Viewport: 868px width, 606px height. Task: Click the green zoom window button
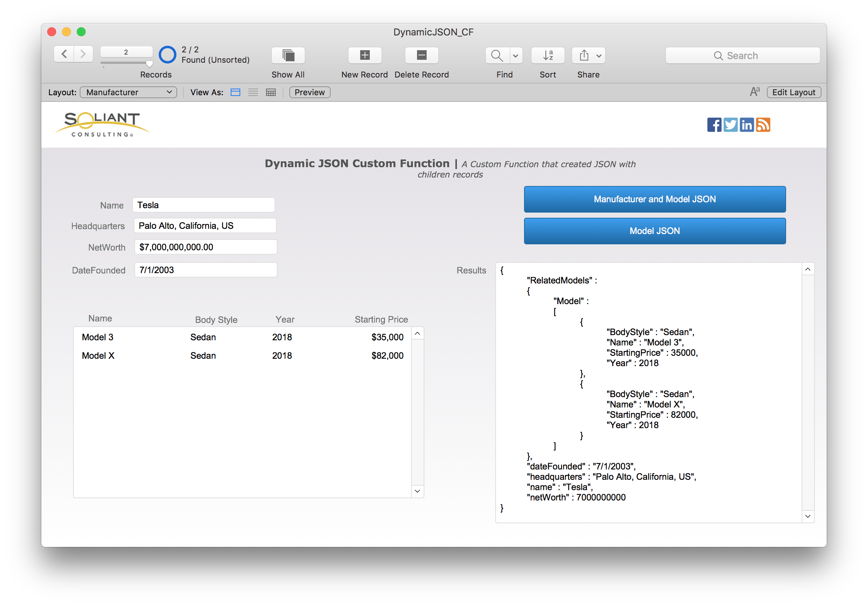click(x=81, y=32)
